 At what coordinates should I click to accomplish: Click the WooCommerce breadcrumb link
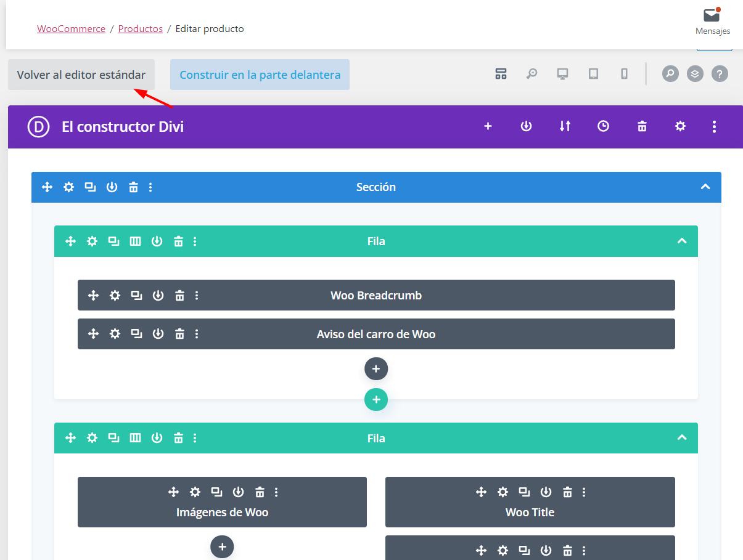pyautogui.click(x=71, y=29)
